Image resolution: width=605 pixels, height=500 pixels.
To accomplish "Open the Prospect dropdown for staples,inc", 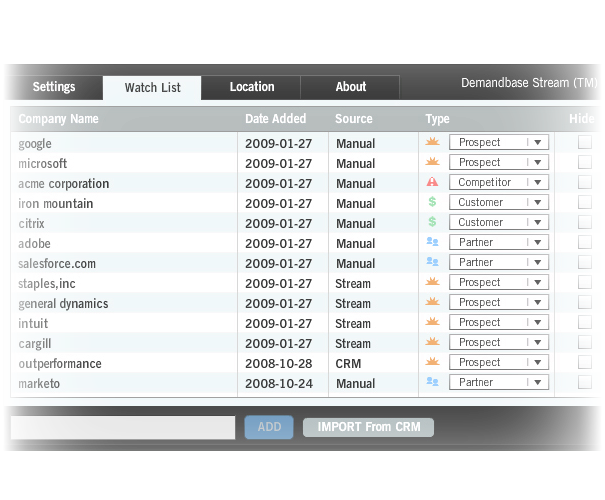I will tap(499, 282).
